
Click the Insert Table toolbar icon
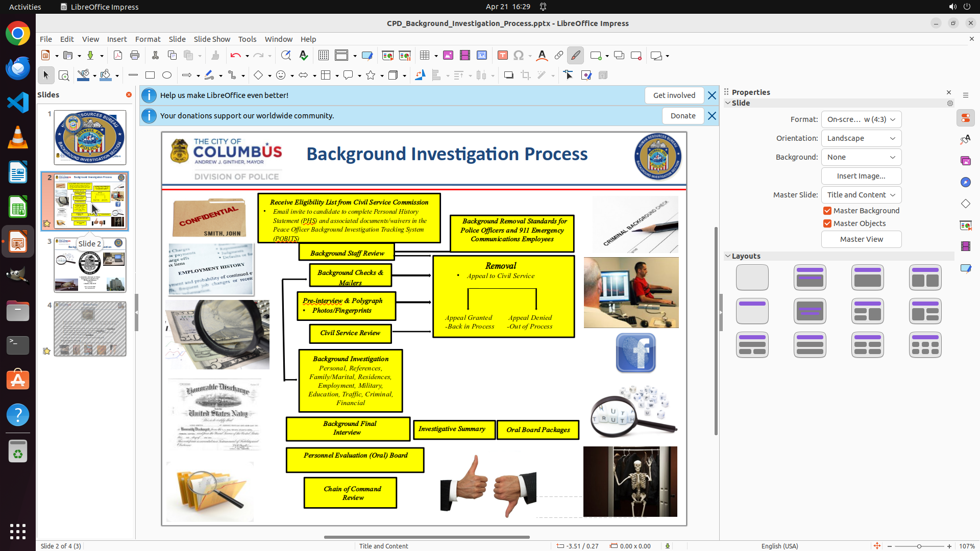pyautogui.click(x=425, y=56)
